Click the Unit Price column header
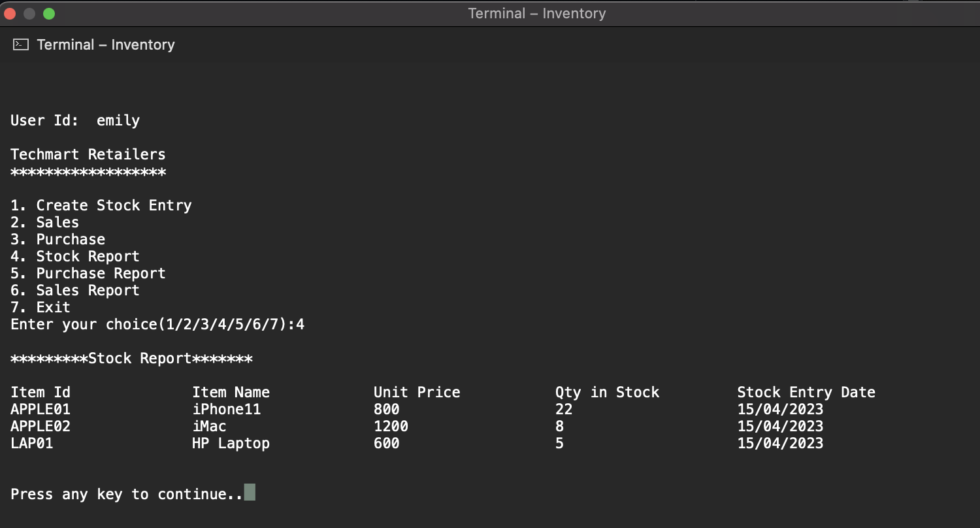This screenshot has width=980, height=528. click(x=417, y=393)
